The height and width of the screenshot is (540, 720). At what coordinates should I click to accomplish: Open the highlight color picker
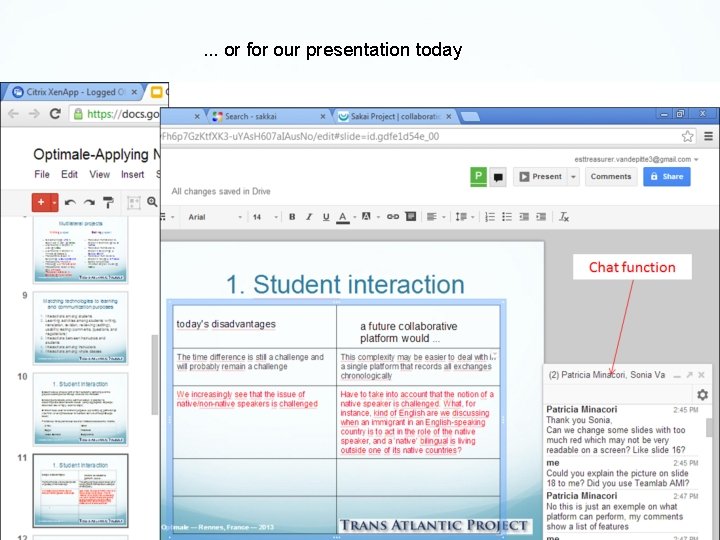pyautogui.click(x=366, y=216)
